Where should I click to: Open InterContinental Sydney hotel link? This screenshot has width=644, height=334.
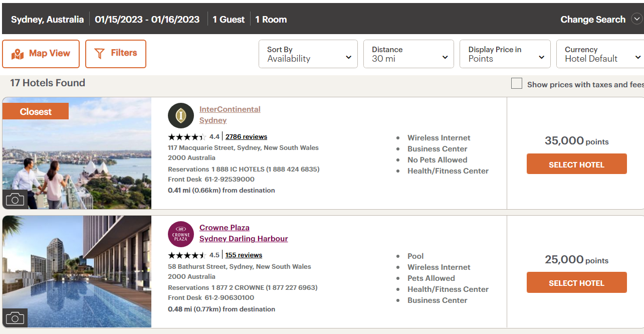tap(230, 115)
